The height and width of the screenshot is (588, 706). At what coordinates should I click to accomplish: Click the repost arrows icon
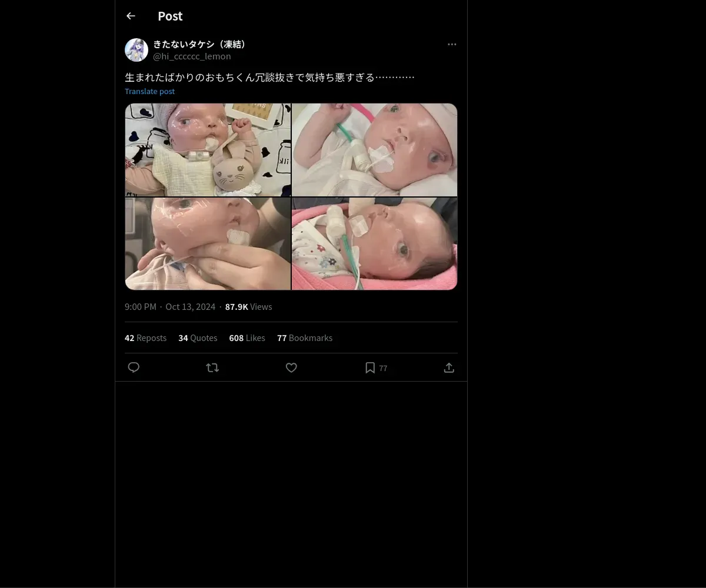point(212,367)
